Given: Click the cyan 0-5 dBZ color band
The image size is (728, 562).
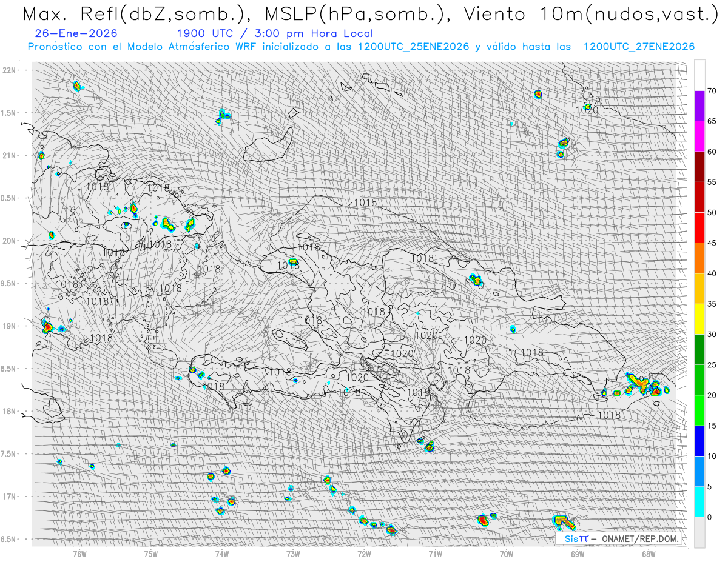Looking at the screenshot, I should point(699,501).
